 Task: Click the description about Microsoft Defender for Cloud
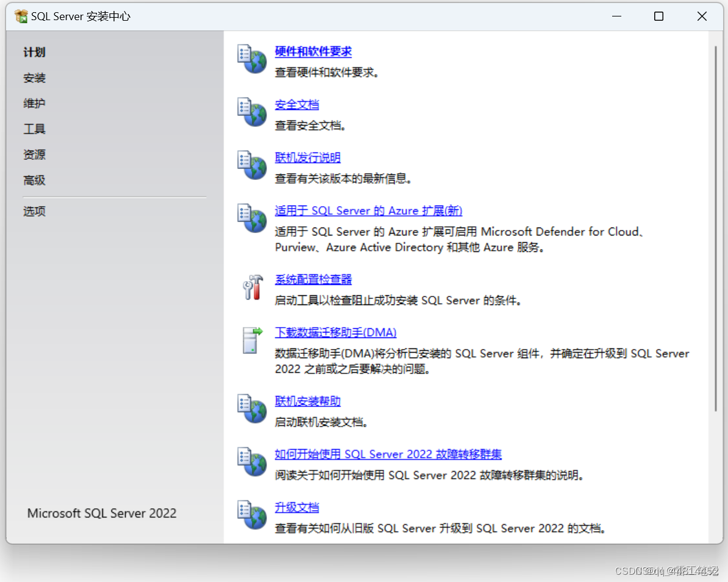[x=459, y=239]
